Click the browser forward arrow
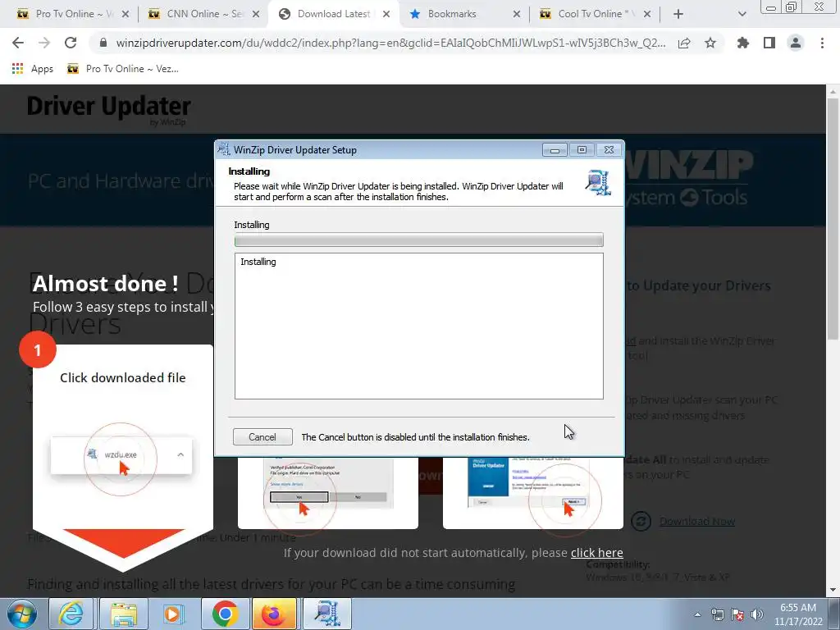 (44, 43)
